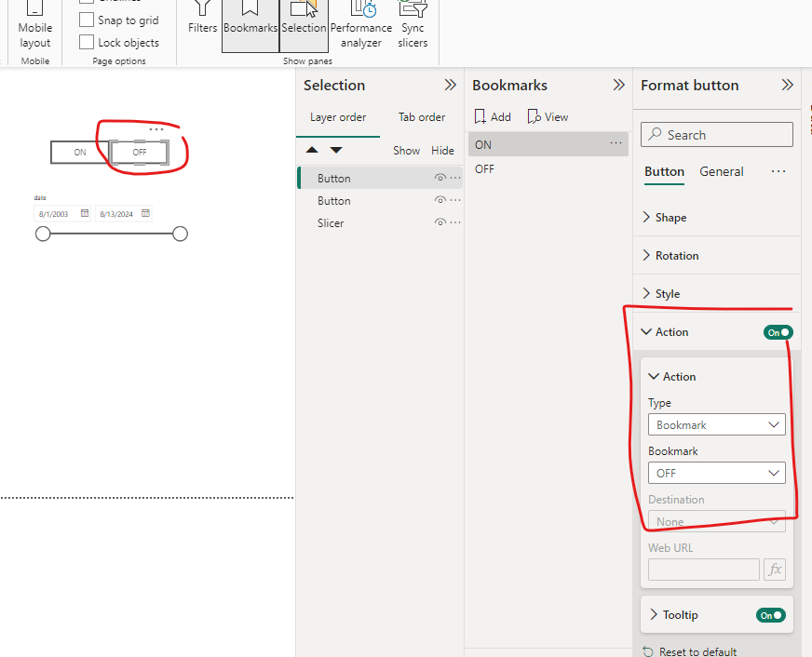Image resolution: width=812 pixels, height=657 pixels.
Task: Click the ON button on canvas
Action: 80,152
